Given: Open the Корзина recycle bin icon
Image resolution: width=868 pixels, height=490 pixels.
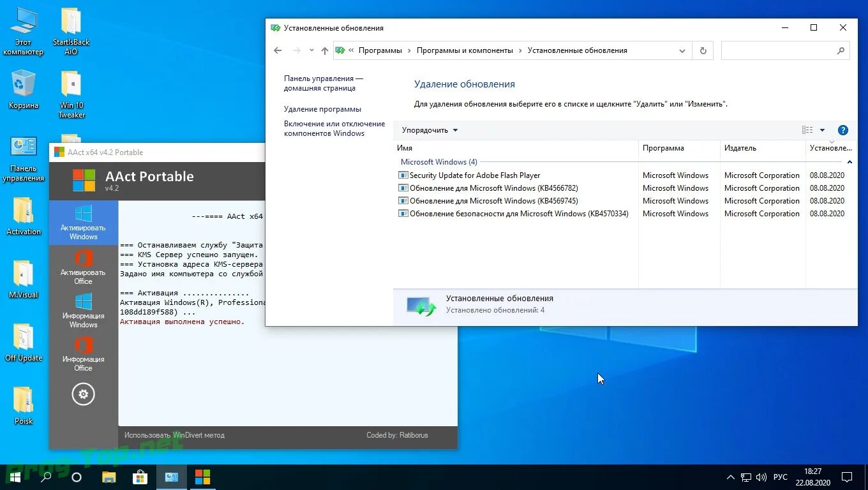Looking at the screenshot, I should (24, 90).
